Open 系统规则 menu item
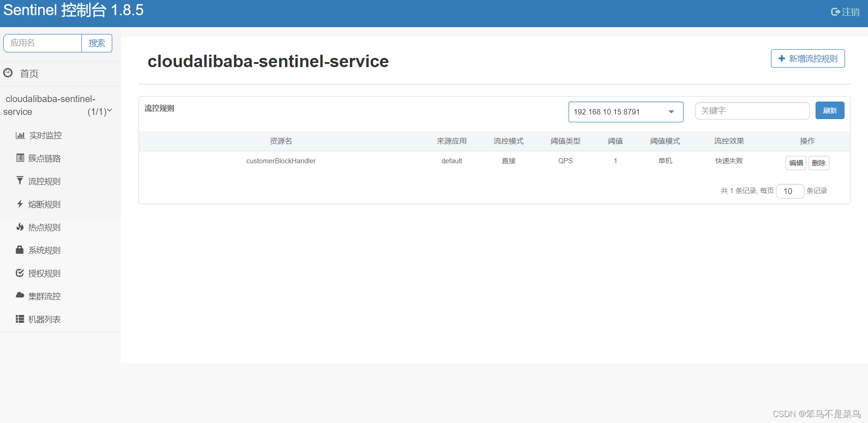The width and height of the screenshot is (868, 423). (44, 250)
